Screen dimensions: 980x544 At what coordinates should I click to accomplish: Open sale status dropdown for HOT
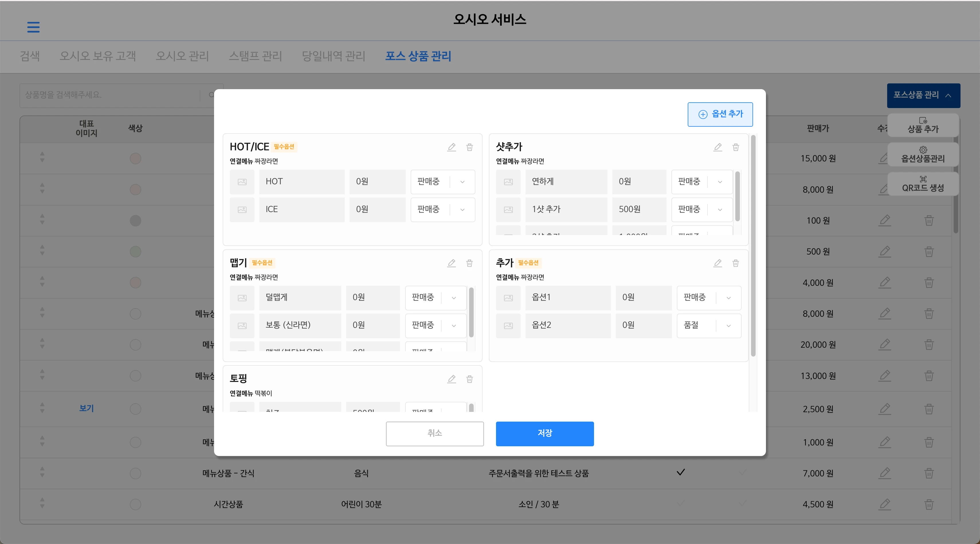point(443,182)
